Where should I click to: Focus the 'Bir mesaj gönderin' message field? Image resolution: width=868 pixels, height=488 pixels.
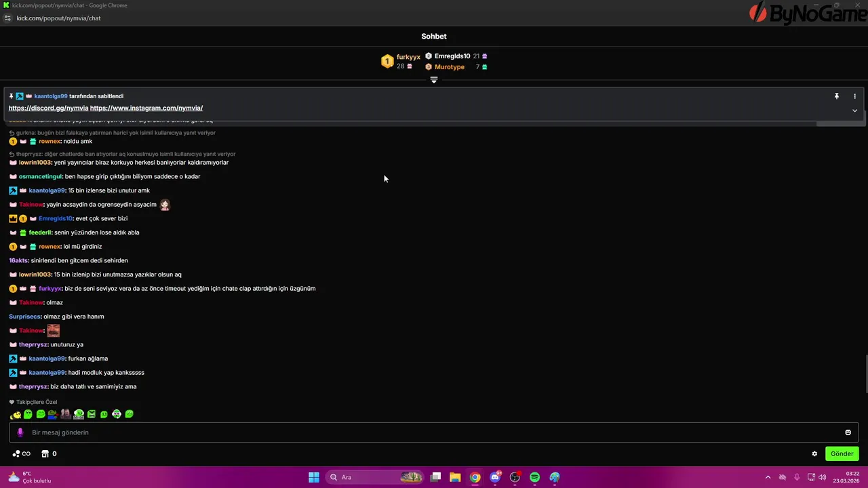[x=434, y=432]
